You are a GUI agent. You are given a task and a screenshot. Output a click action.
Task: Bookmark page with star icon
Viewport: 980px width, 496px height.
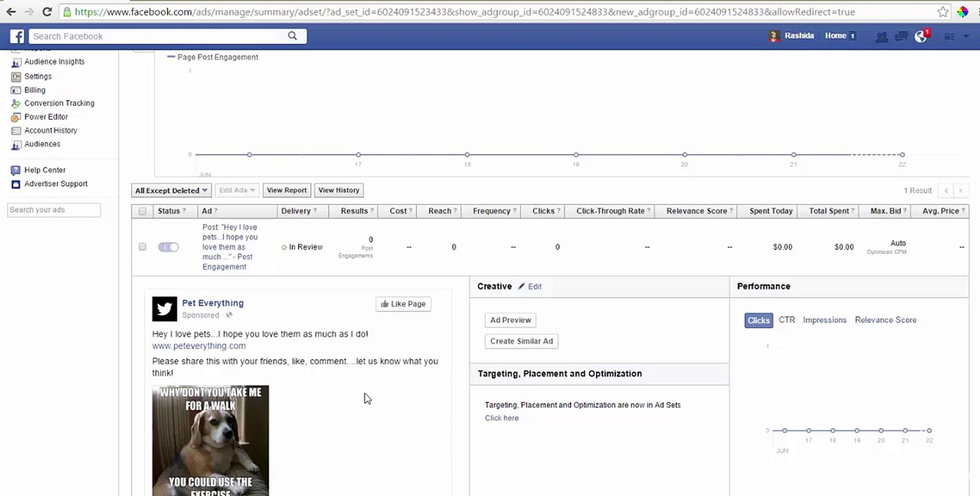click(943, 12)
